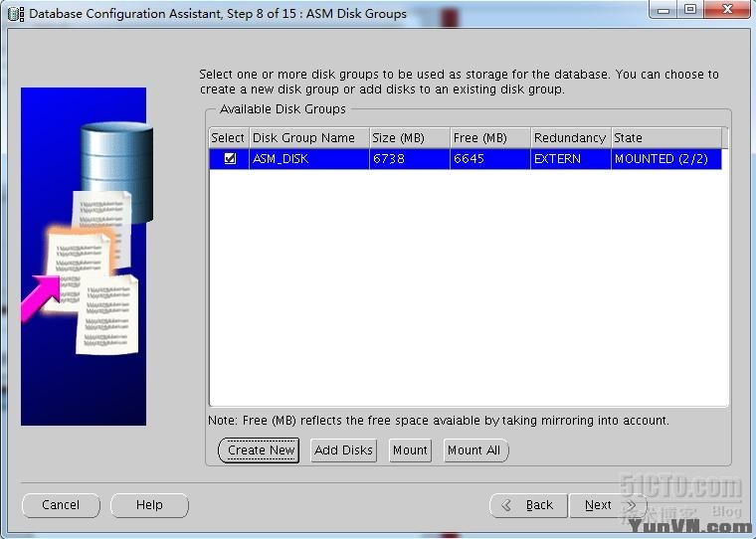This screenshot has width=756, height=539.
Task: Click the Redundancy column header
Action: point(570,138)
